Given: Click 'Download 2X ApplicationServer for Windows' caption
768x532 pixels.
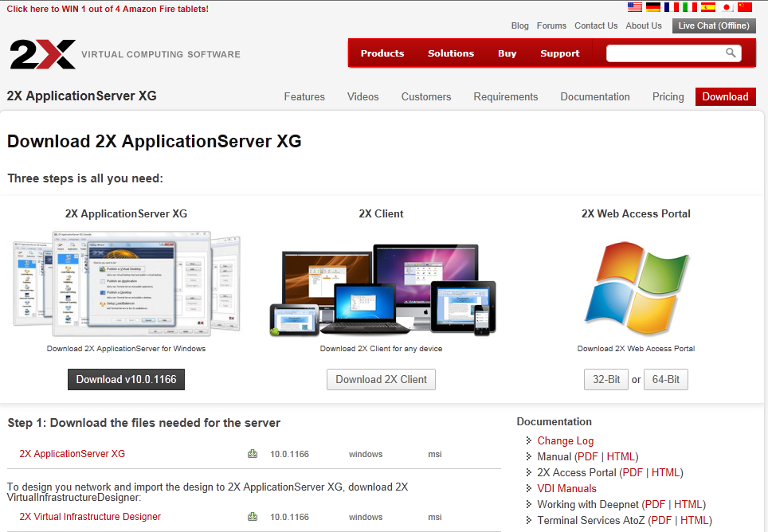Looking at the screenshot, I should (126, 349).
